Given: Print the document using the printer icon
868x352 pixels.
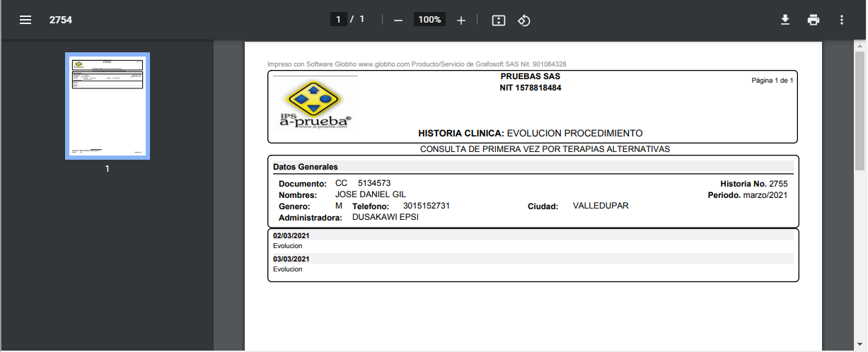Looking at the screenshot, I should pos(814,20).
